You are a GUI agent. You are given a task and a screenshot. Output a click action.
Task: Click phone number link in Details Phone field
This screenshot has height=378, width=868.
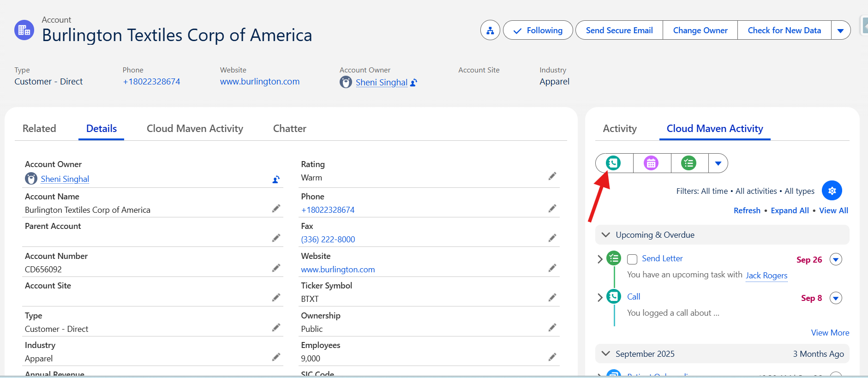coord(328,210)
